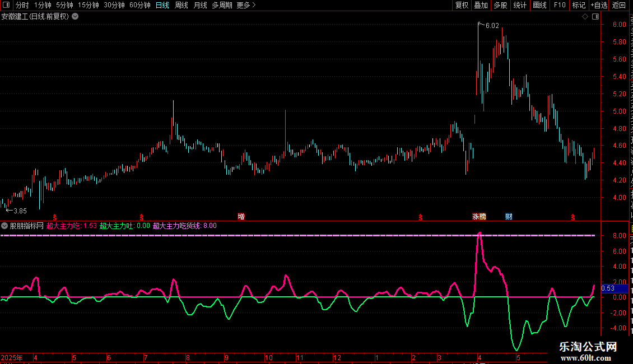
Task: Select the 15分钟 period tab
Action: [x=89, y=5]
